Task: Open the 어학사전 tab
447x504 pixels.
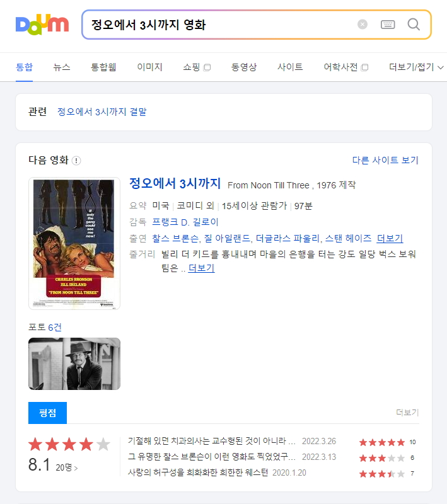Action: pos(340,67)
